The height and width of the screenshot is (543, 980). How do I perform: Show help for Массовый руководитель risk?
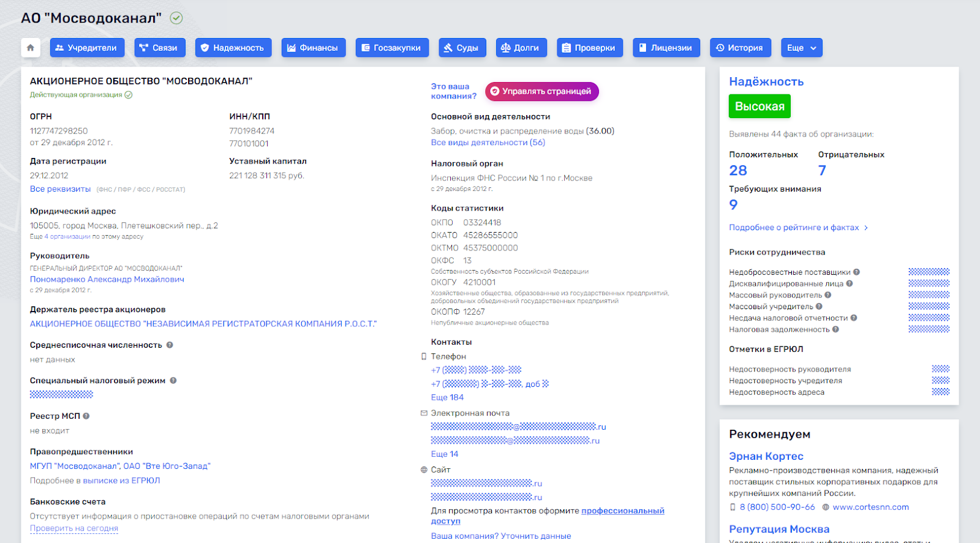828,295
